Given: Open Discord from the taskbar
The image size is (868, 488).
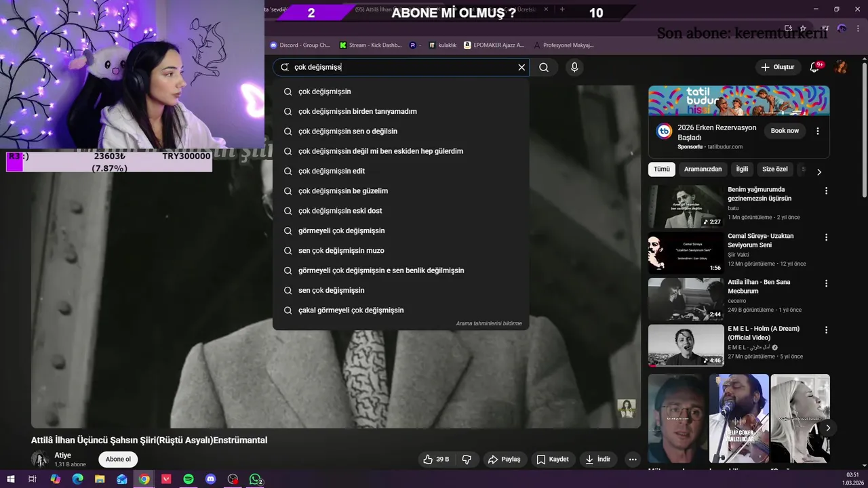Looking at the screenshot, I should (x=211, y=479).
